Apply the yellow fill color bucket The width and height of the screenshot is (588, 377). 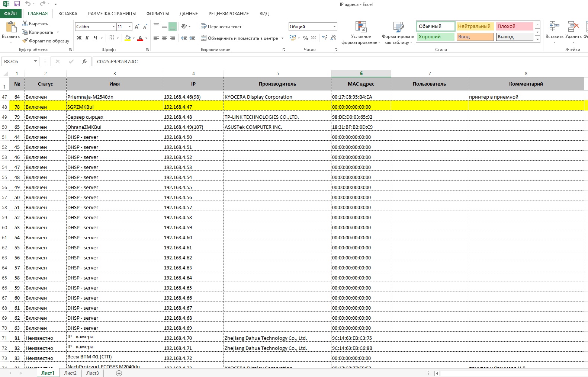pyautogui.click(x=128, y=38)
